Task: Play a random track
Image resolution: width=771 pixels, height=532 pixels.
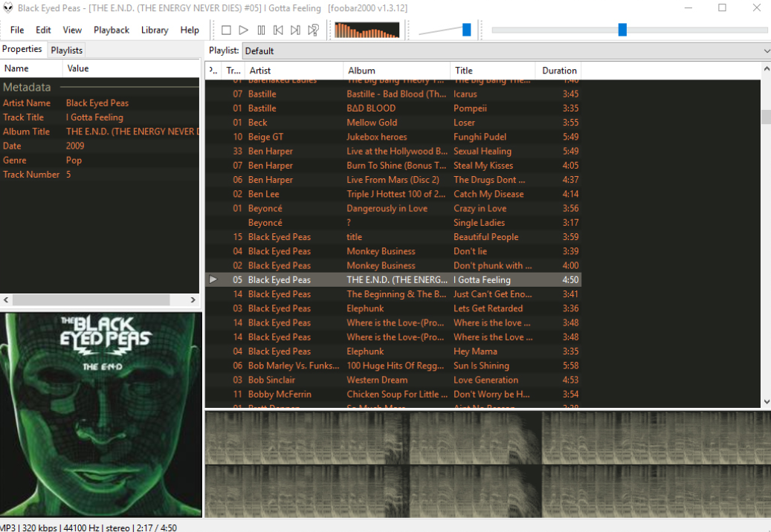Action: click(313, 30)
